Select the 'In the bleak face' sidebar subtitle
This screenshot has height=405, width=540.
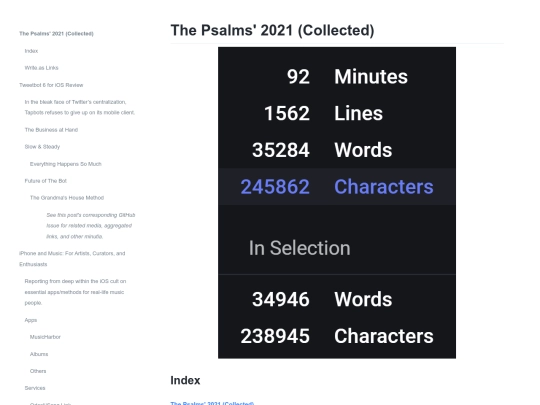coord(80,107)
